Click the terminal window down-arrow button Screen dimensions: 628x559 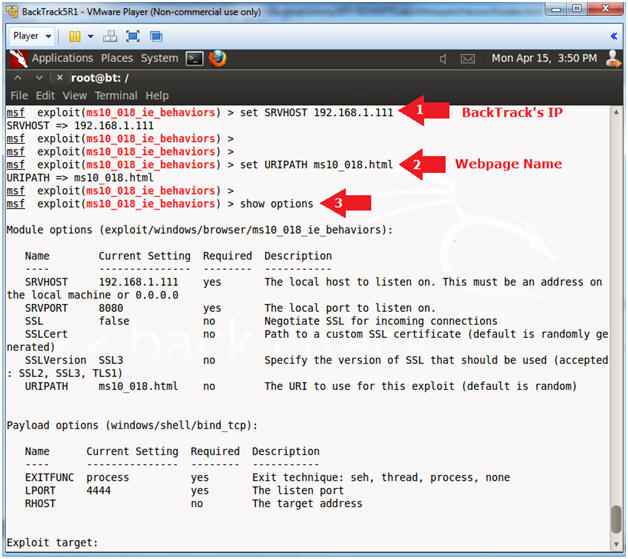click(39, 78)
